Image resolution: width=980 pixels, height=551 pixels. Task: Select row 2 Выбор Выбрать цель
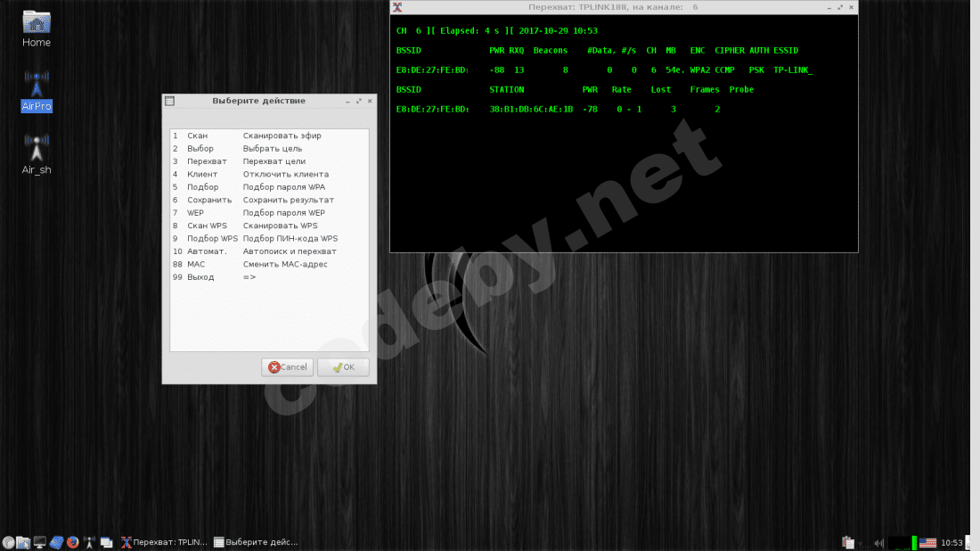[x=269, y=149]
